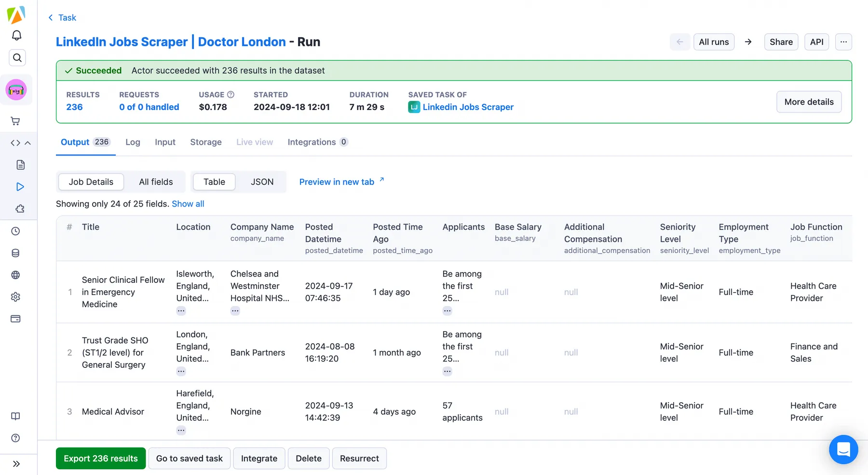This screenshot has width=868, height=475.
Task: Click the Medical Advisor title cell
Action: [113, 412]
